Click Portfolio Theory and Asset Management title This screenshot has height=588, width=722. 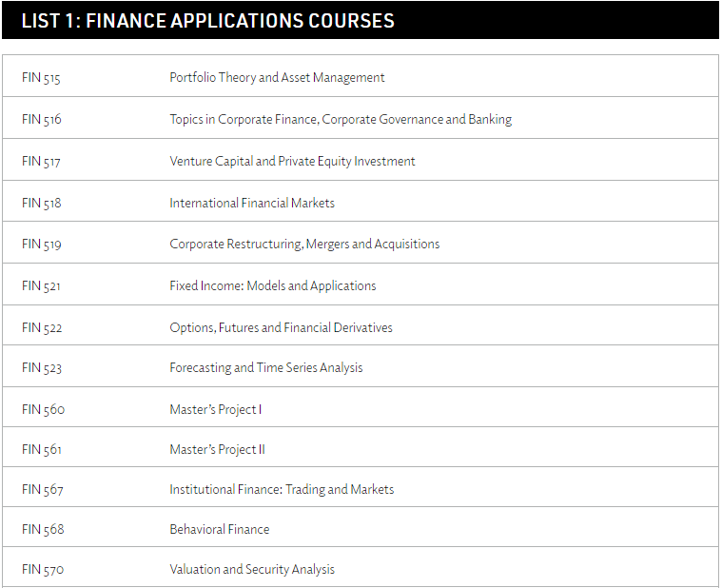click(277, 77)
